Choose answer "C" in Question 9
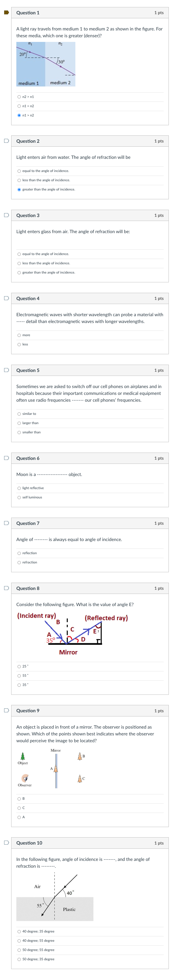Image resolution: width=180 pixels, height=980 pixels. click(x=20, y=808)
